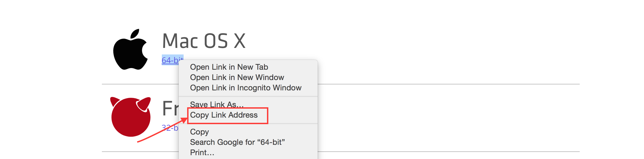This screenshot has width=644, height=159.
Task: Click the red arrow annotation
Action: (162, 130)
